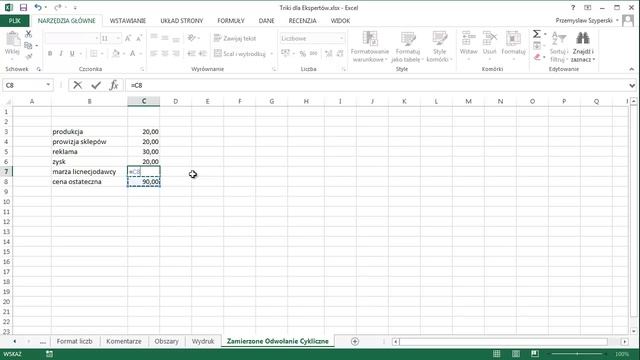Switch to the WSTAWIANIE tab
The height and width of the screenshot is (360, 640).
coord(128,20)
